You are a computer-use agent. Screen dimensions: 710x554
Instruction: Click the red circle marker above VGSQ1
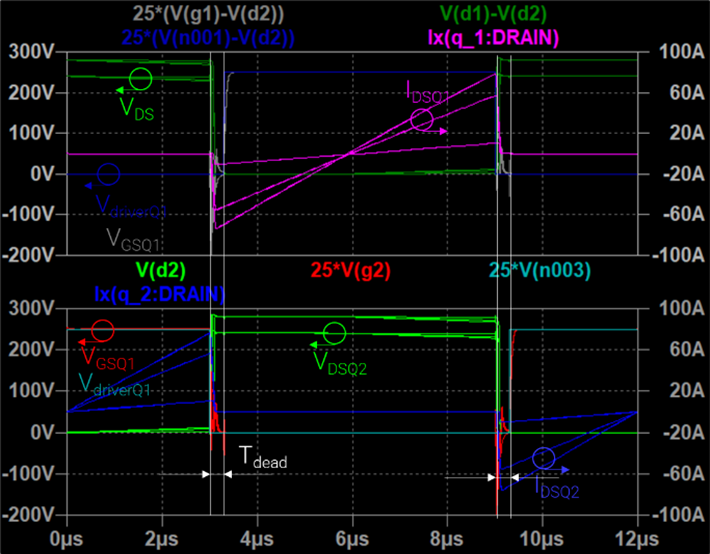click(x=103, y=331)
